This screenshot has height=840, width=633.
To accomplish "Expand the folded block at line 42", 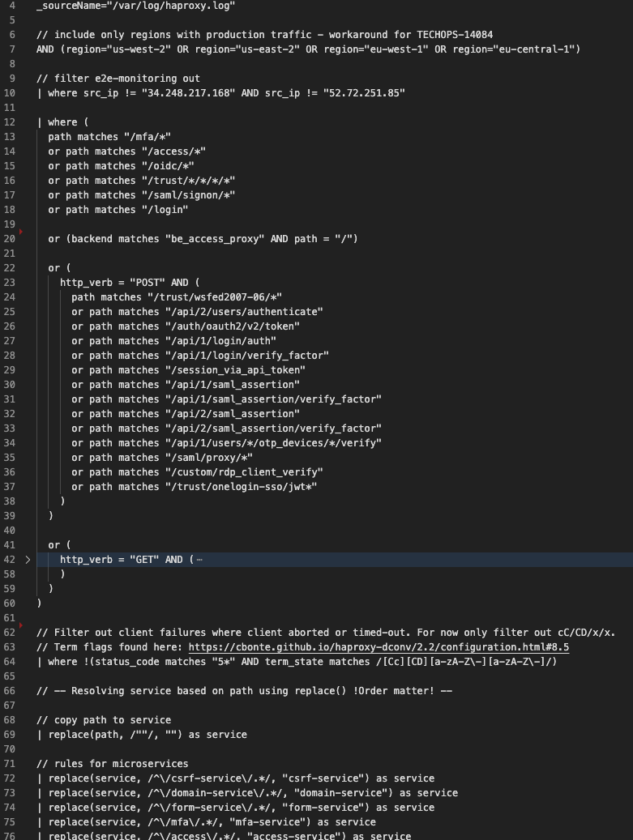I will (x=28, y=560).
